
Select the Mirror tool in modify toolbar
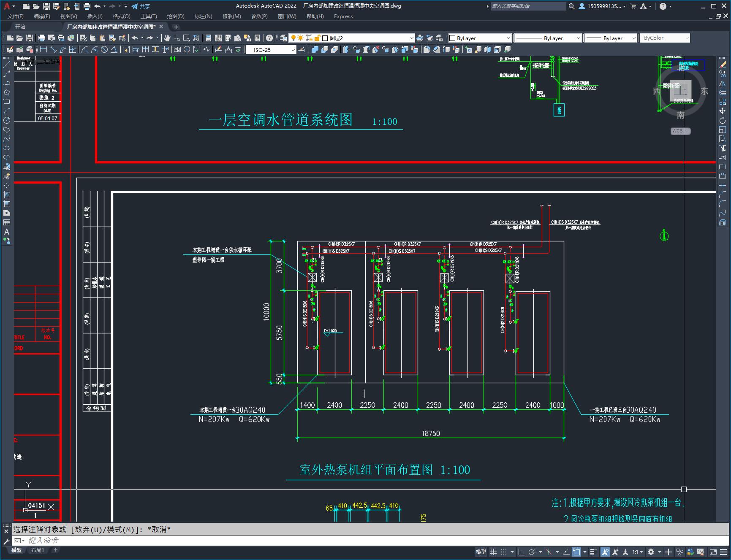click(x=723, y=83)
